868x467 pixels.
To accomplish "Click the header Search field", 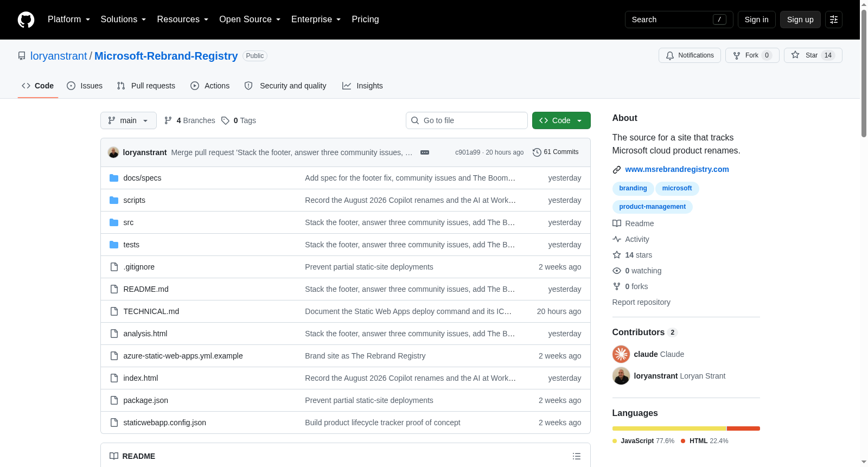I will click(x=679, y=20).
